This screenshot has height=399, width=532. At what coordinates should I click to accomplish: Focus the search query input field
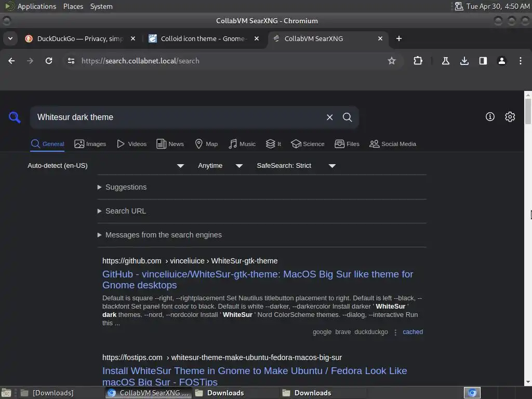178,117
